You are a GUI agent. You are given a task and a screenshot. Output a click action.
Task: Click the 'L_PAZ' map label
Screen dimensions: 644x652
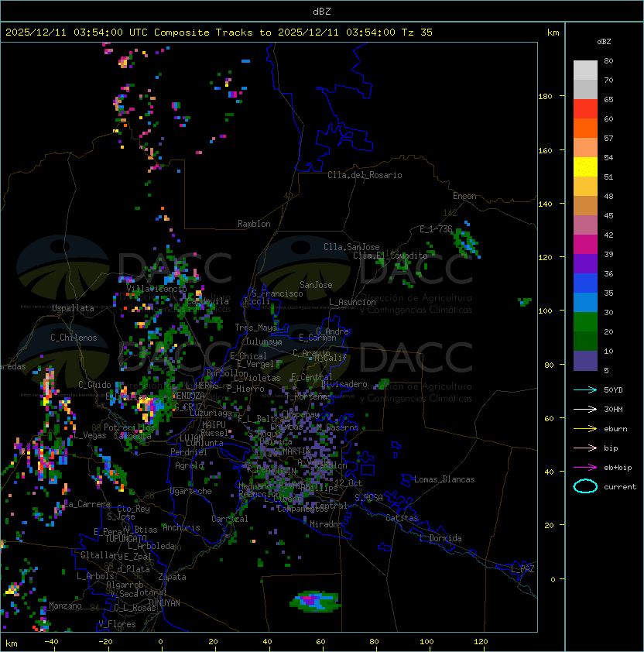[522, 569]
